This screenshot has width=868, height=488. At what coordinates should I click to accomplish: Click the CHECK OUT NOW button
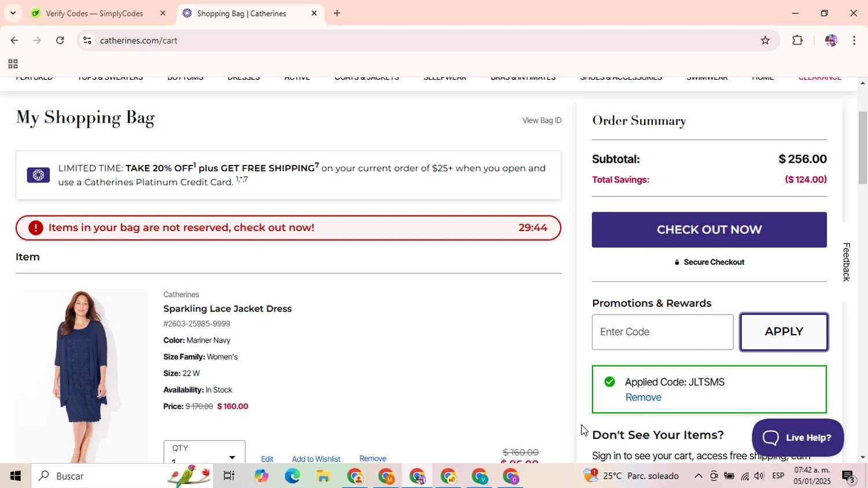coord(709,230)
